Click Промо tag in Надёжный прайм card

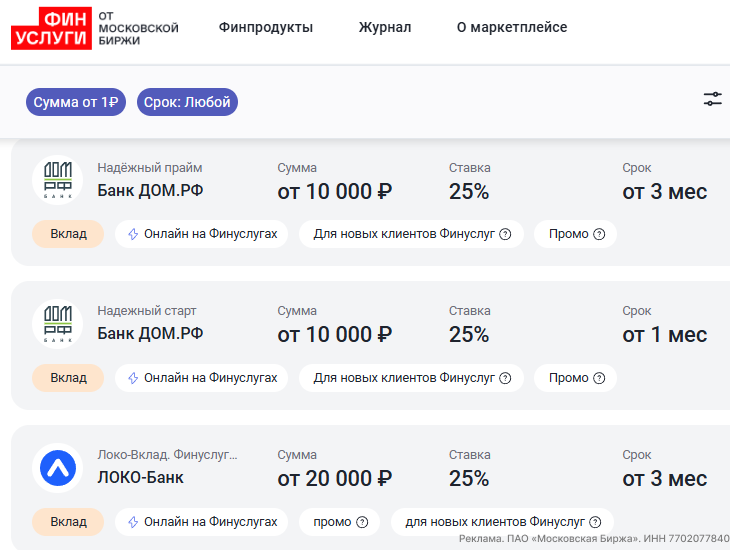click(575, 234)
